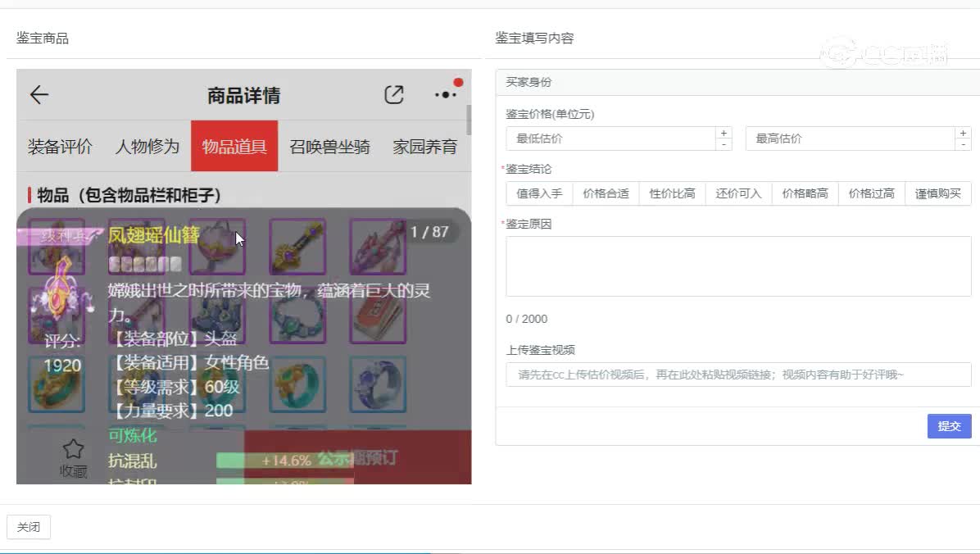
Task: Click the 鉴定原因 text area
Action: point(738,266)
